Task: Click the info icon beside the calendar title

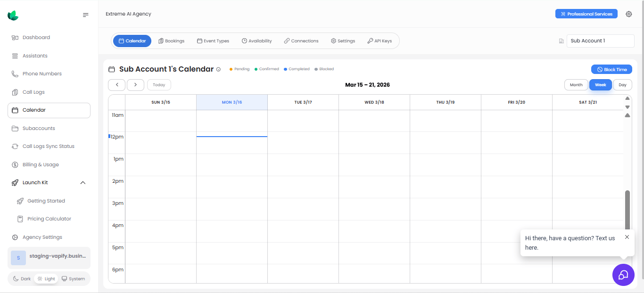Action: 218,69
